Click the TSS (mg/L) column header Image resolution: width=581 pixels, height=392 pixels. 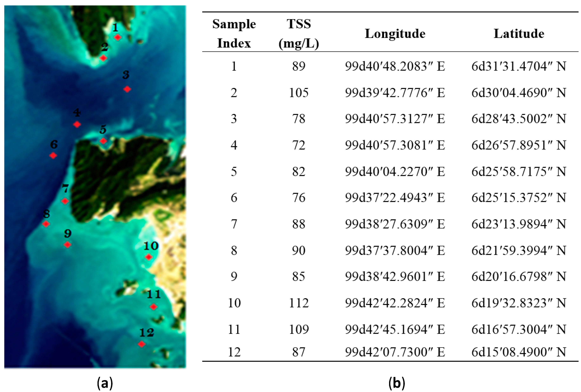[298, 33]
